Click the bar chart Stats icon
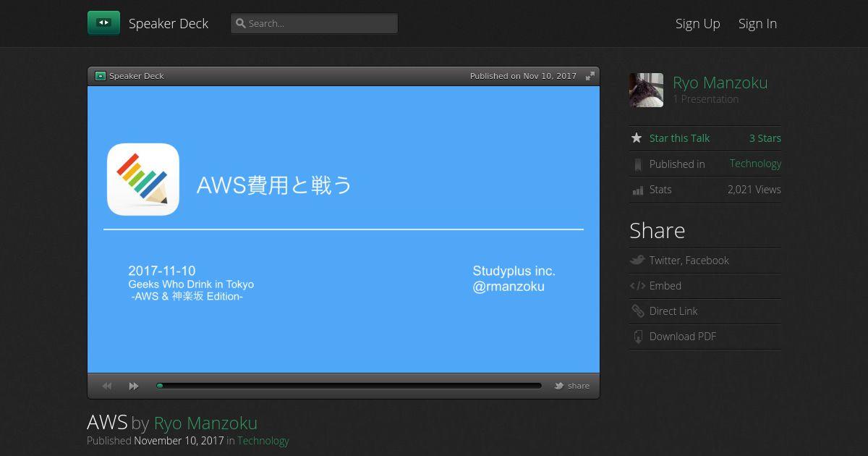 [x=637, y=190]
